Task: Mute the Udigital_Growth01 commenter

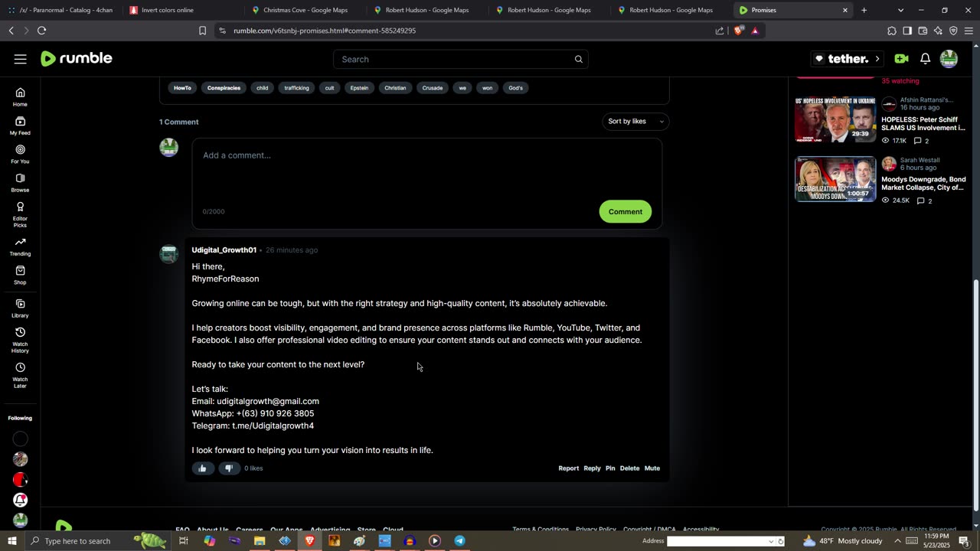Action: point(652,468)
